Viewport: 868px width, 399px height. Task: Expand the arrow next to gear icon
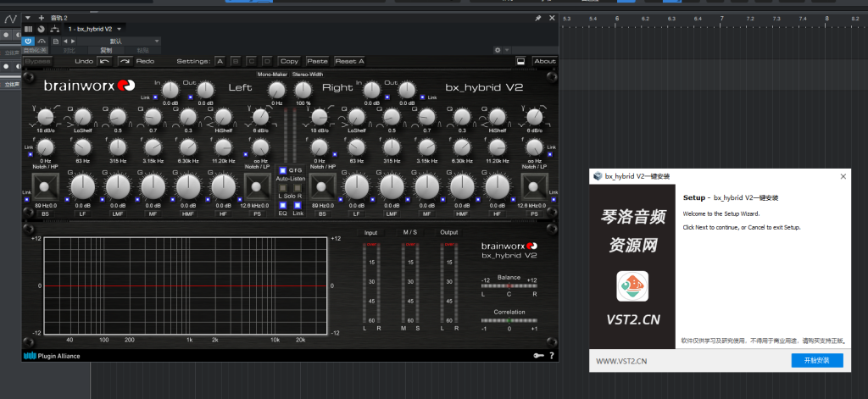point(506,50)
